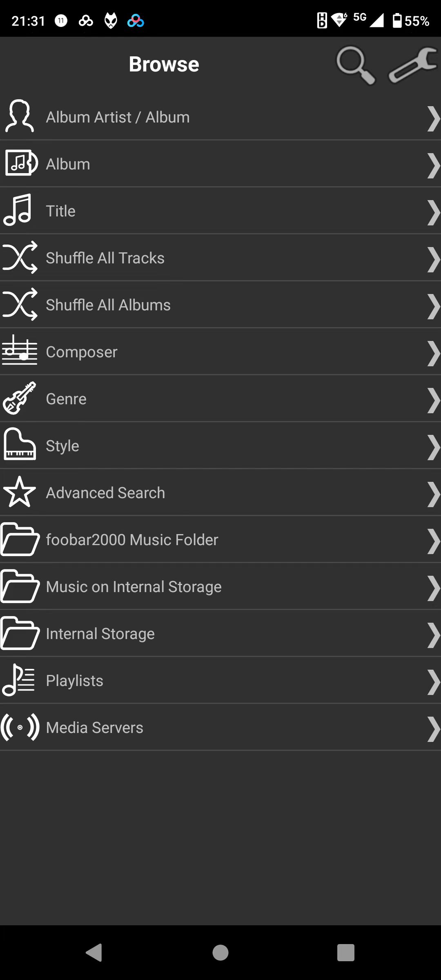Viewport: 441px width, 980px height.
Task: Expand the Album chevron arrow
Action: click(x=433, y=165)
